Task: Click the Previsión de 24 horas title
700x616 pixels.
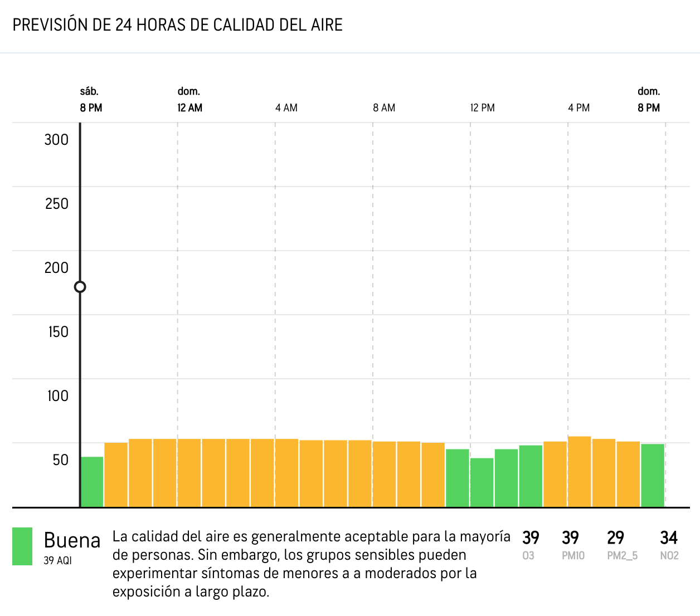Action: pyautogui.click(x=177, y=25)
